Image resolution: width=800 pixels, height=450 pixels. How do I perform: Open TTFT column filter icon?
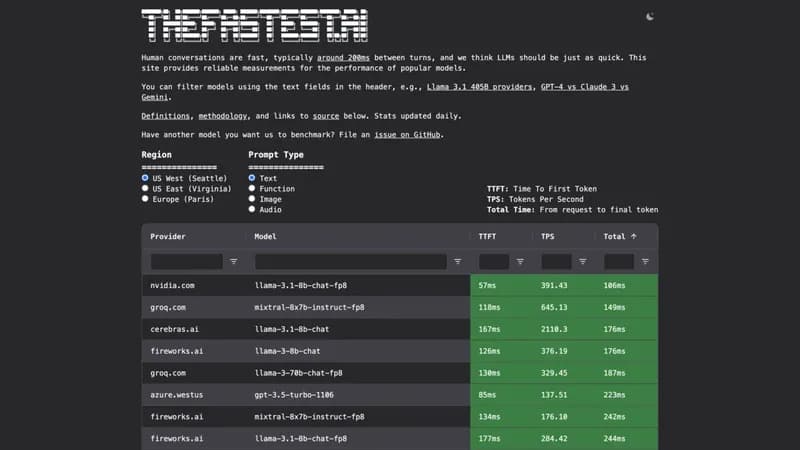pyautogui.click(x=520, y=261)
